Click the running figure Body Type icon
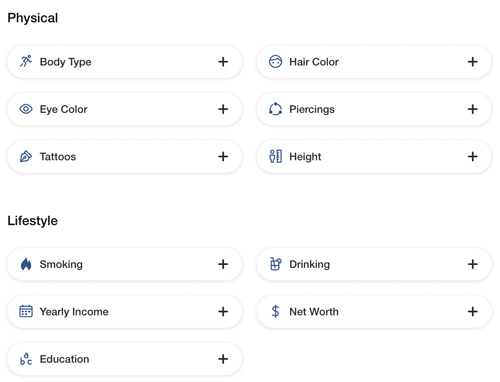The height and width of the screenshot is (382, 500). point(26,62)
